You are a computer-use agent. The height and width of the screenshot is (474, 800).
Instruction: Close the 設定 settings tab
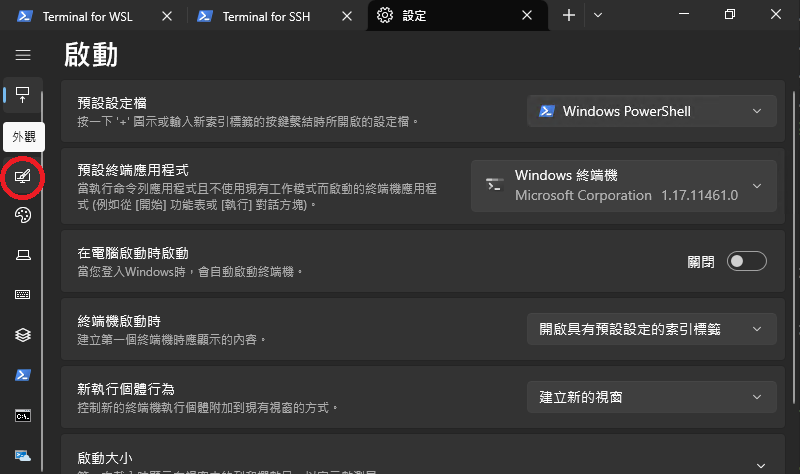527,15
